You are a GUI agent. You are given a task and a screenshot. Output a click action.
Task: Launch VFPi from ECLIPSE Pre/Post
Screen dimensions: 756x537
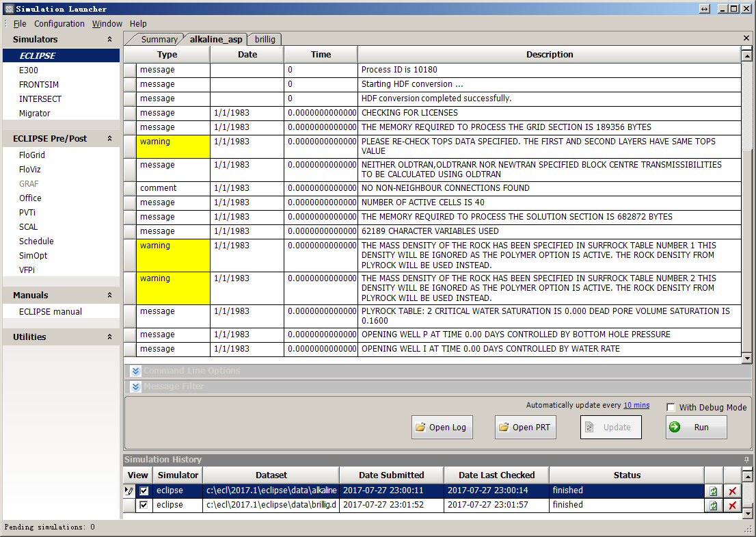click(27, 270)
